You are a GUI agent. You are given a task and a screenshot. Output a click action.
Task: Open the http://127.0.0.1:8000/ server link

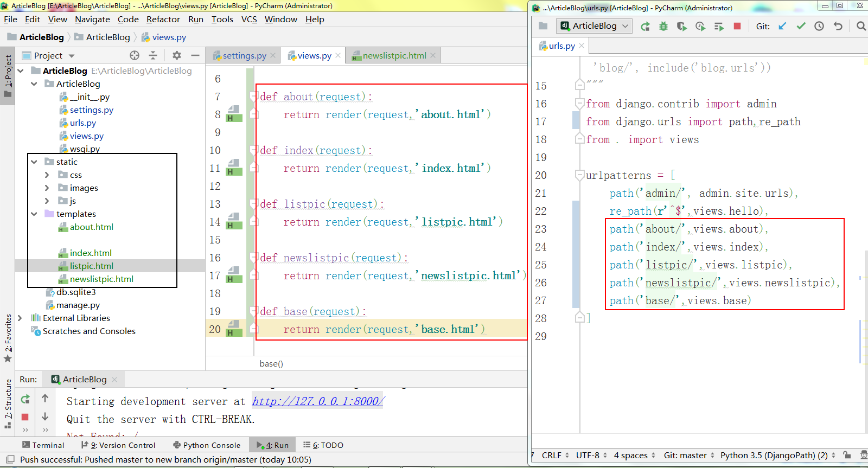(318, 401)
